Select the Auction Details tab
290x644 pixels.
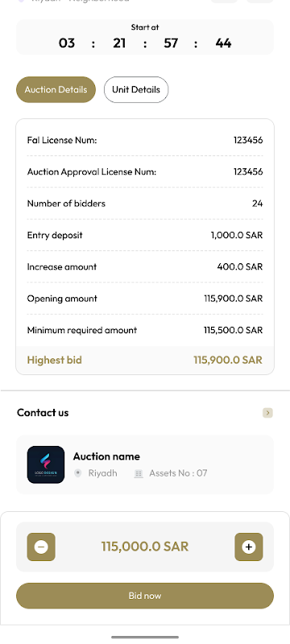point(56,89)
